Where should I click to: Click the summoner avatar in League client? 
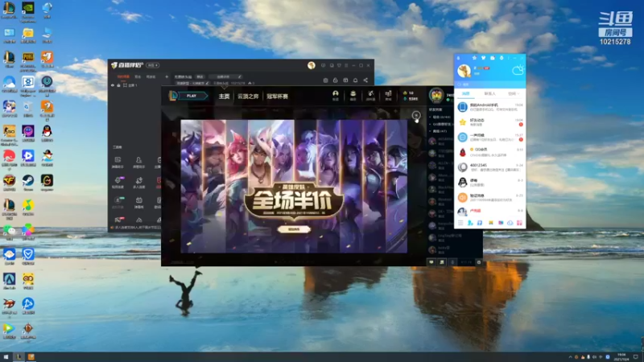click(x=436, y=95)
